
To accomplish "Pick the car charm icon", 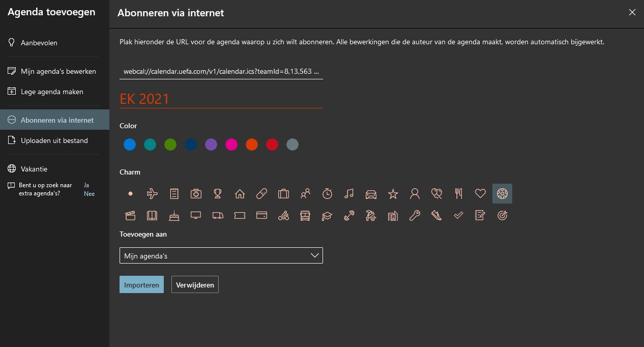I will click(371, 193).
